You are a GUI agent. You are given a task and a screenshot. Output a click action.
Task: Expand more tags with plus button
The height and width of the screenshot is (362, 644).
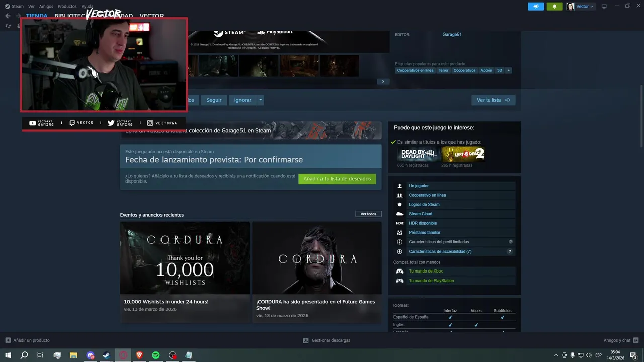[509, 70]
